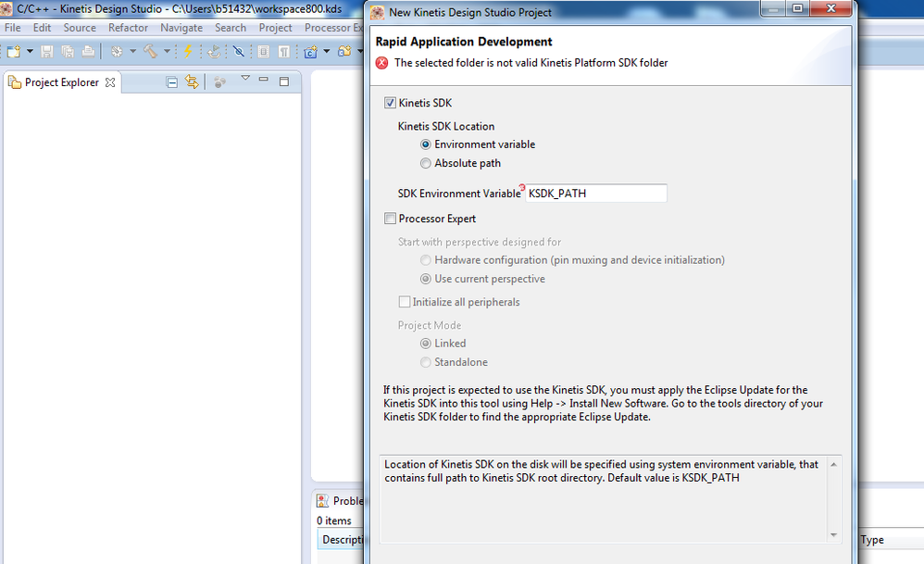Image resolution: width=924 pixels, height=564 pixels.
Task: Select the Linked project mode radio
Action: 426,344
